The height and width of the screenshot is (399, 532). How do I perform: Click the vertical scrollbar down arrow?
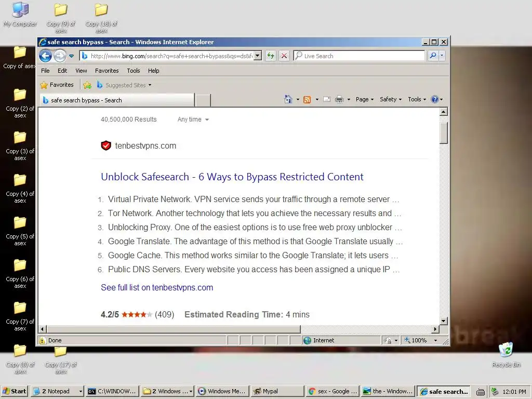(444, 321)
